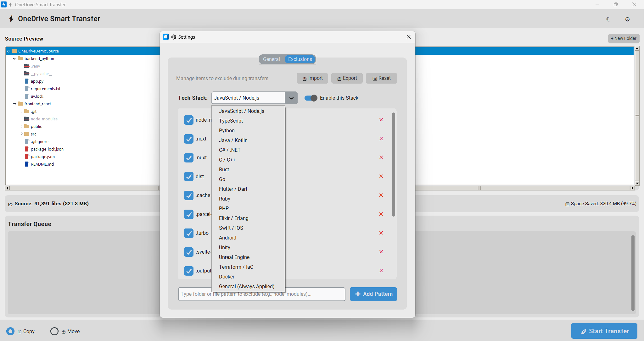The height and width of the screenshot is (341, 644).
Task: Collapse the OneDriveDemoSource root folder
Action: (8, 51)
